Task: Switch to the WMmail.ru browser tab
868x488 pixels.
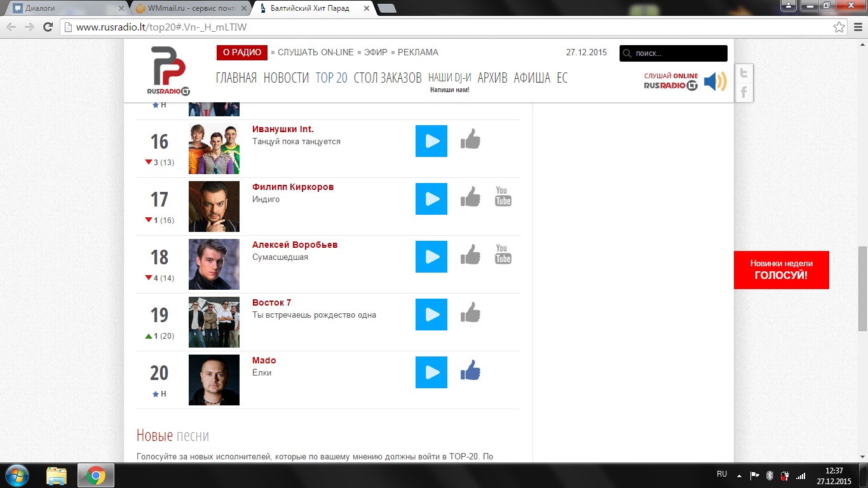Action: coord(191,8)
